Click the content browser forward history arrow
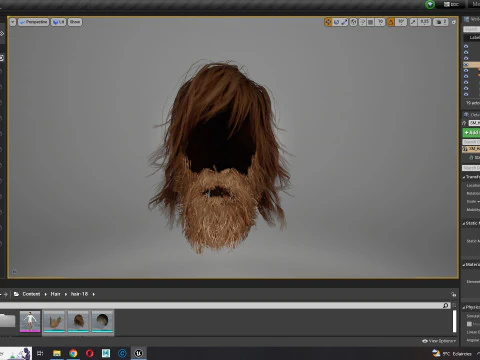 [6, 294]
